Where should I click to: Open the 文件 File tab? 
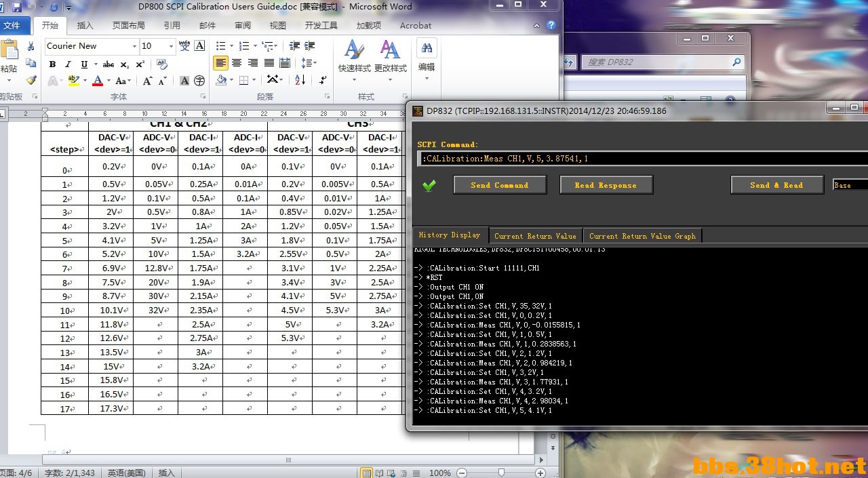pos(12,26)
